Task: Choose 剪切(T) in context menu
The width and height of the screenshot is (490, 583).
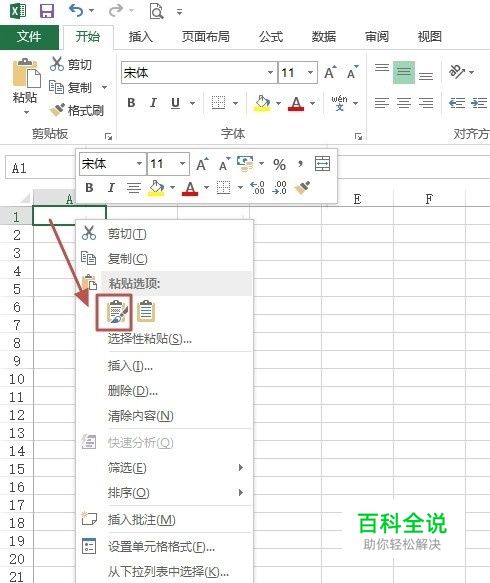Action: [164, 234]
